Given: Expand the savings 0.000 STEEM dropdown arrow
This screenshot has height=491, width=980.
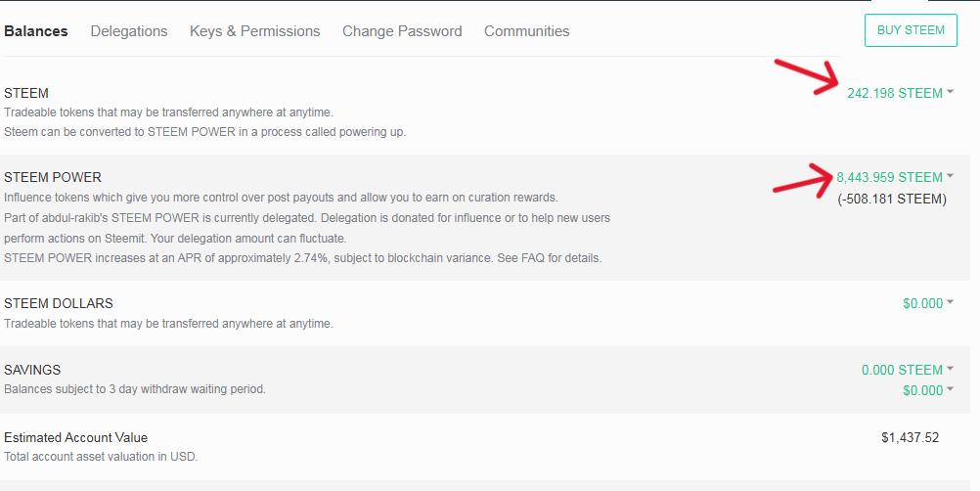Looking at the screenshot, I should [x=950, y=369].
